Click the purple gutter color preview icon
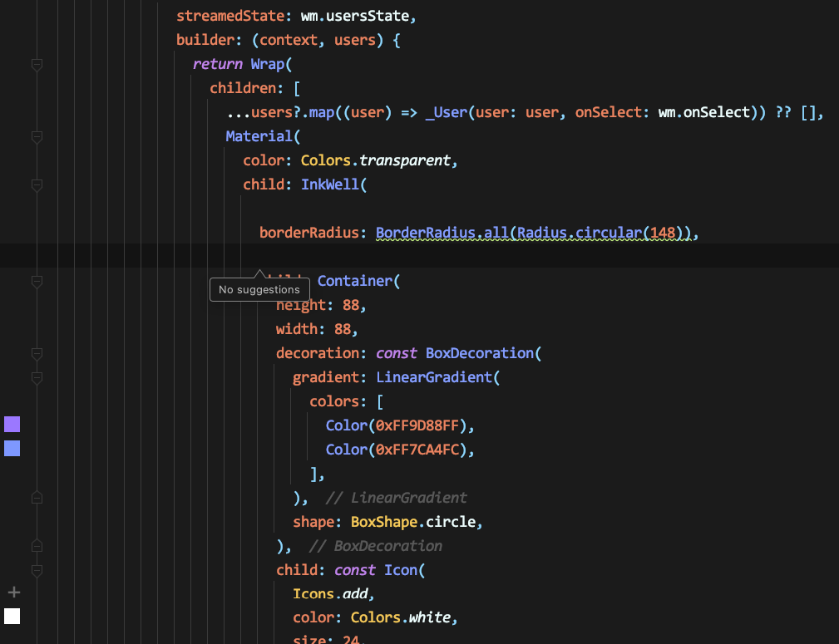 [12, 424]
